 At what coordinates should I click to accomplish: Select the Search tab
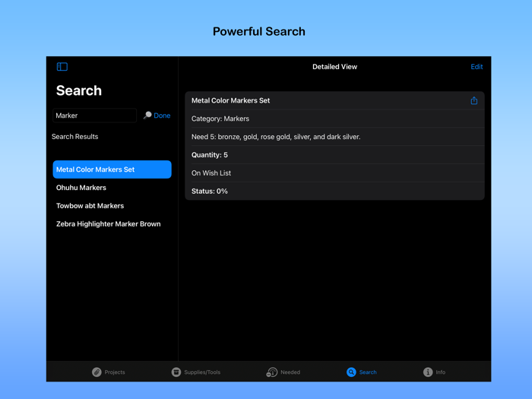click(361, 372)
